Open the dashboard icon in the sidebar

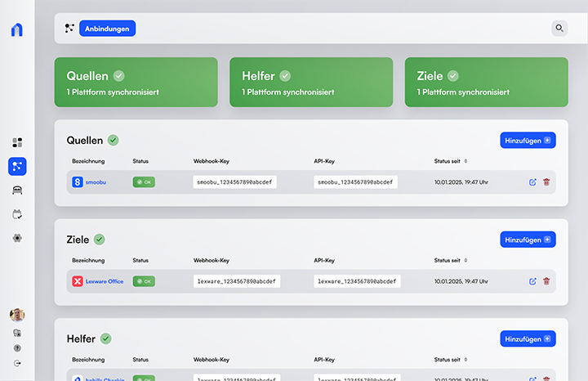tap(17, 143)
